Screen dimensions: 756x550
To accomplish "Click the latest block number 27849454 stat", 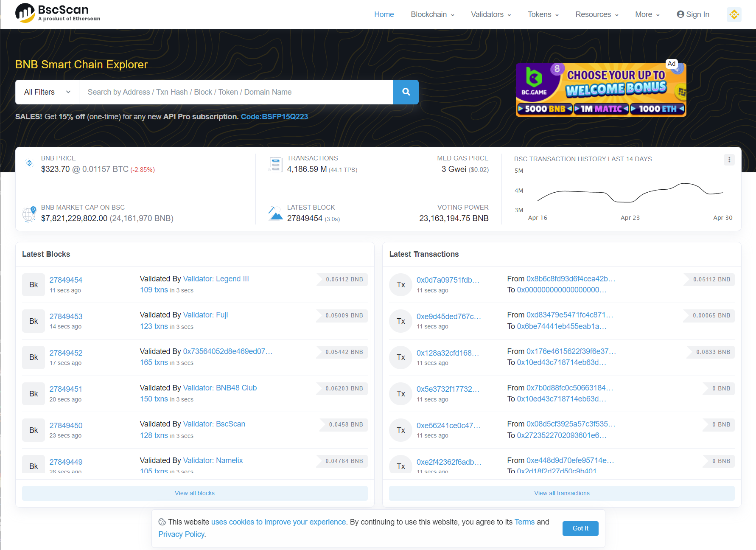I will point(305,219).
